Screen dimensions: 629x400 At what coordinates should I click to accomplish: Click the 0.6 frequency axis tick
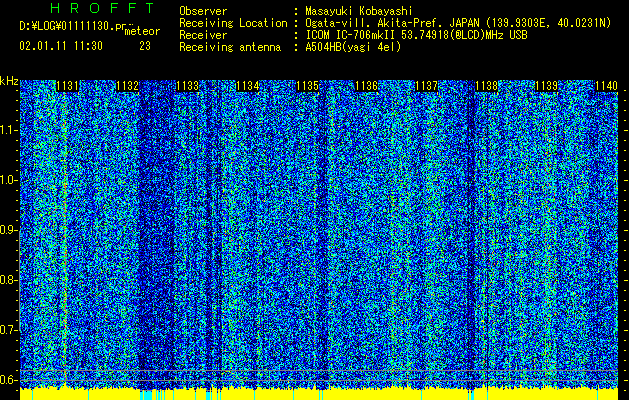(x=9, y=380)
